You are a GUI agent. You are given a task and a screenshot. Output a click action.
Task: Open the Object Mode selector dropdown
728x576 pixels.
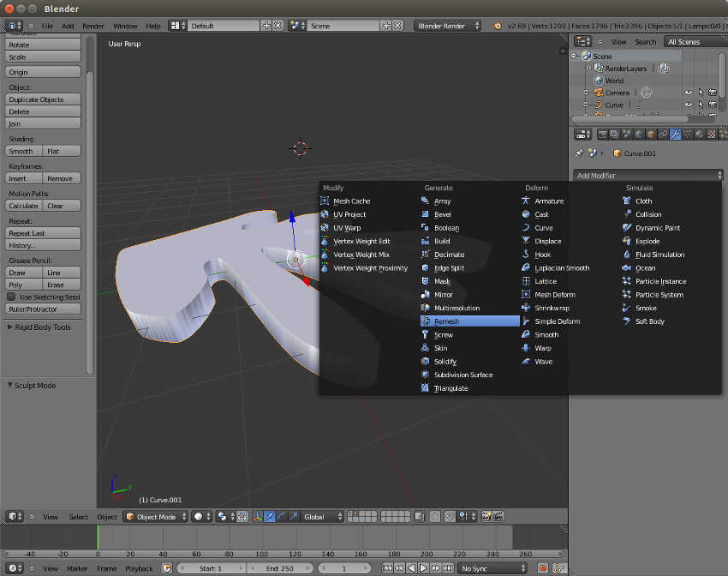click(x=155, y=517)
